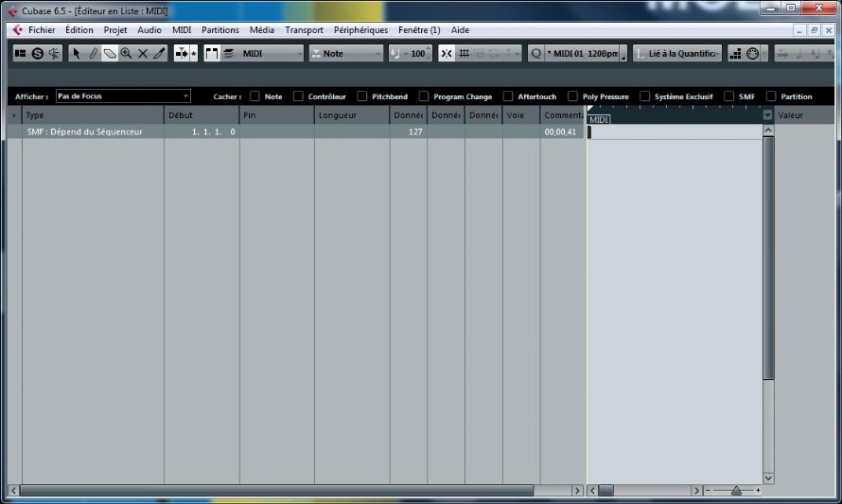Select the Erase tool
842x504 pixels.
click(x=110, y=53)
